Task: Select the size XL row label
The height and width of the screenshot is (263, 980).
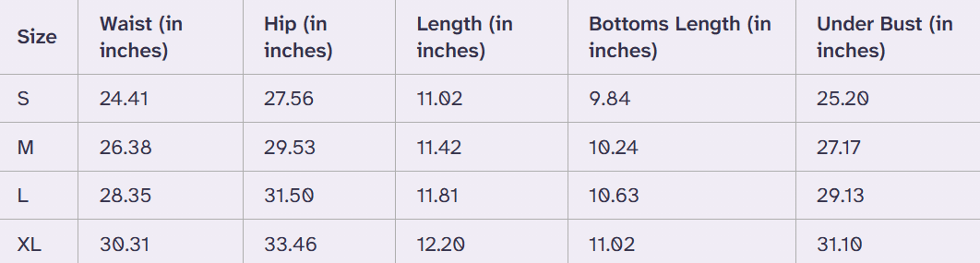Action: [x=29, y=244]
